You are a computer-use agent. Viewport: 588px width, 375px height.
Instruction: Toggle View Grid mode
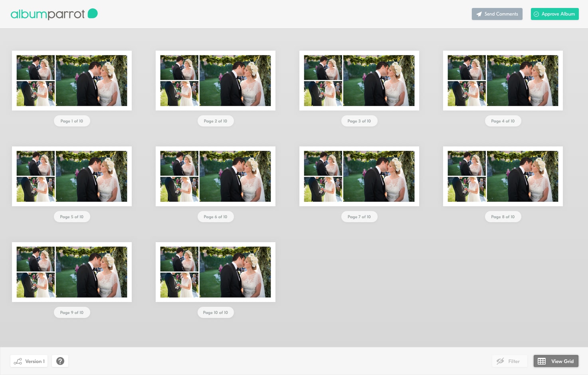click(556, 361)
